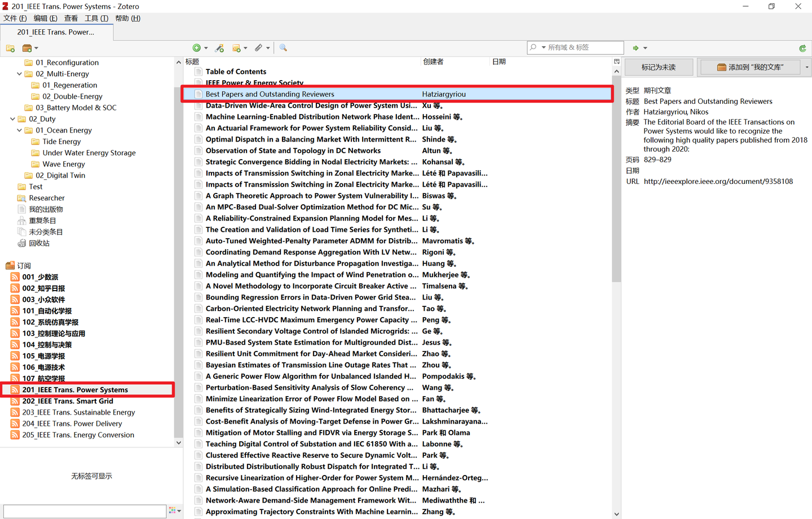The width and height of the screenshot is (812, 519).
Task: Add an attachment using the paperclip icon
Action: point(258,47)
